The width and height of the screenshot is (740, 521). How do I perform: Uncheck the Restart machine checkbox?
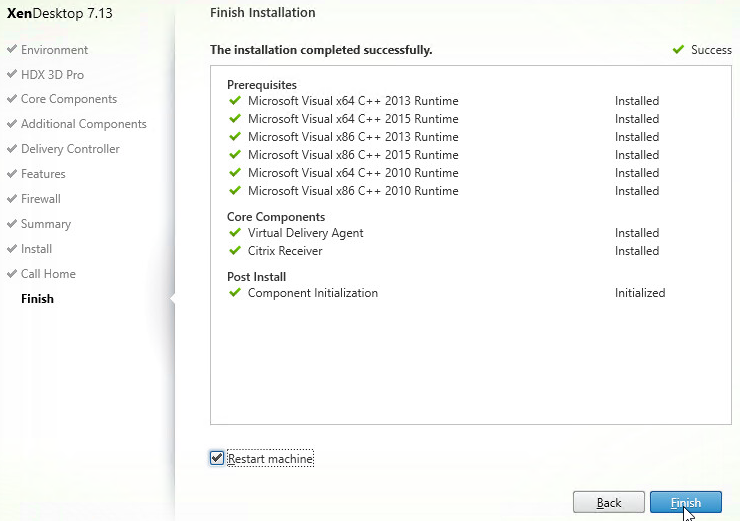[x=217, y=458]
